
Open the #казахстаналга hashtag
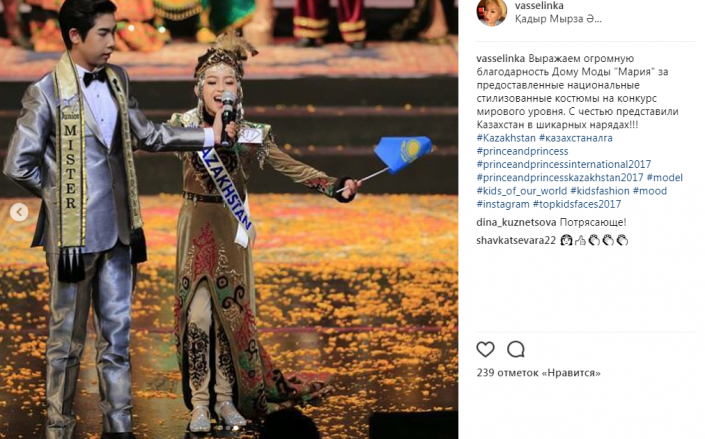(x=576, y=138)
